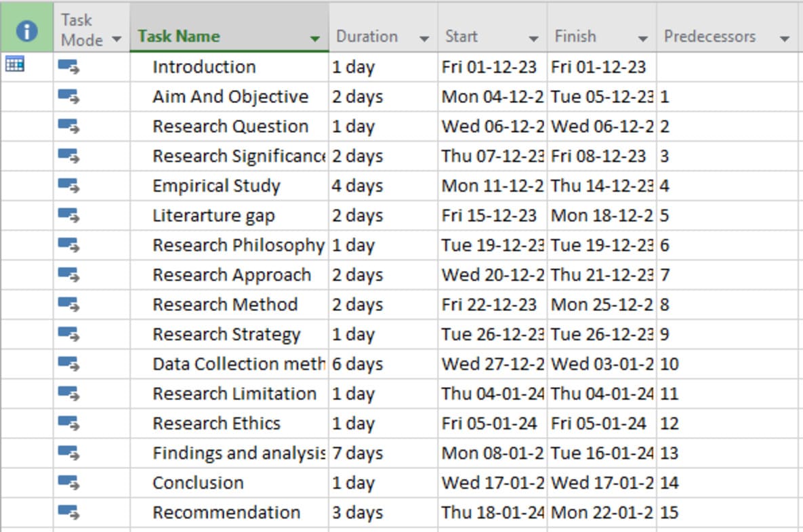Click the calendar note icon beside Introduction
Screen dimensions: 803x532
click(14, 65)
